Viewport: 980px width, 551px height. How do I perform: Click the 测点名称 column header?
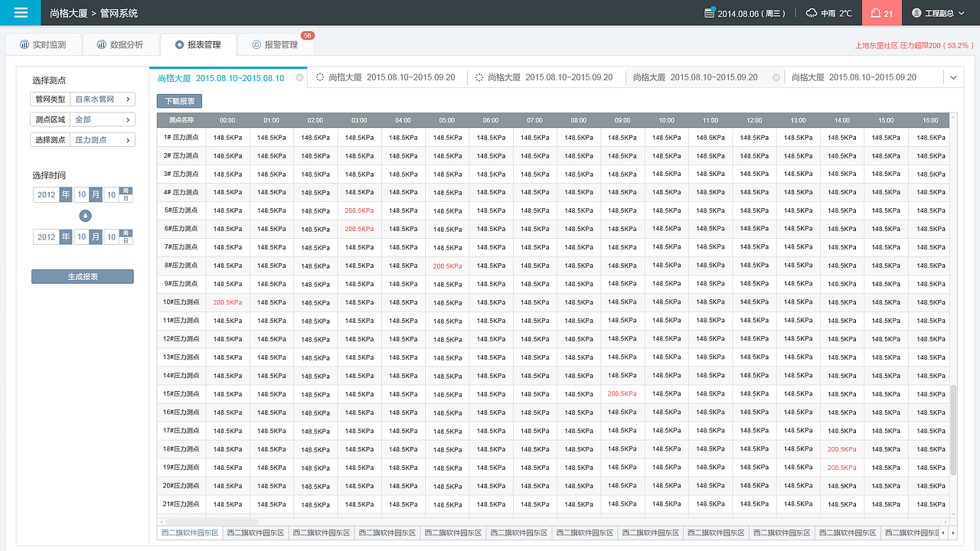(x=181, y=120)
